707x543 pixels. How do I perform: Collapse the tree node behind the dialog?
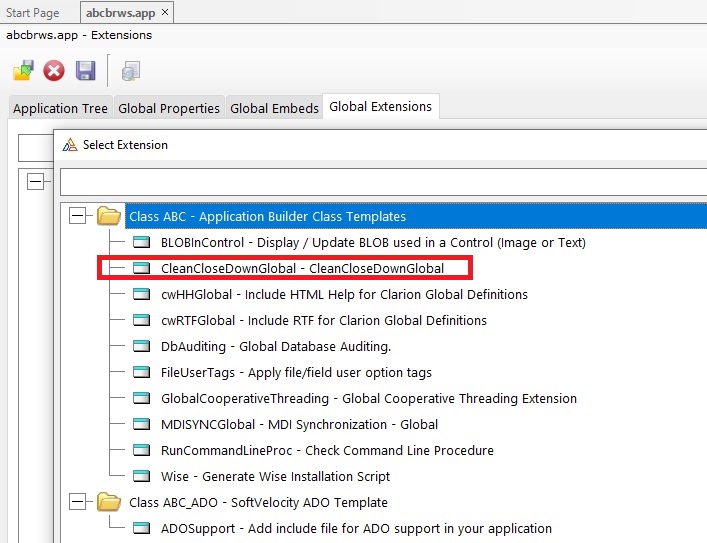(37, 182)
